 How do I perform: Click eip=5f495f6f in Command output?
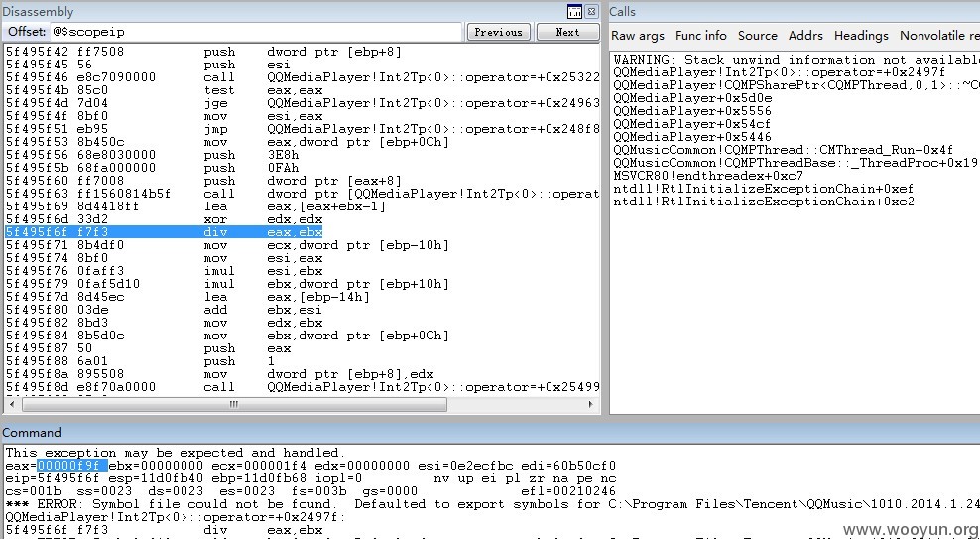tap(52, 478)
